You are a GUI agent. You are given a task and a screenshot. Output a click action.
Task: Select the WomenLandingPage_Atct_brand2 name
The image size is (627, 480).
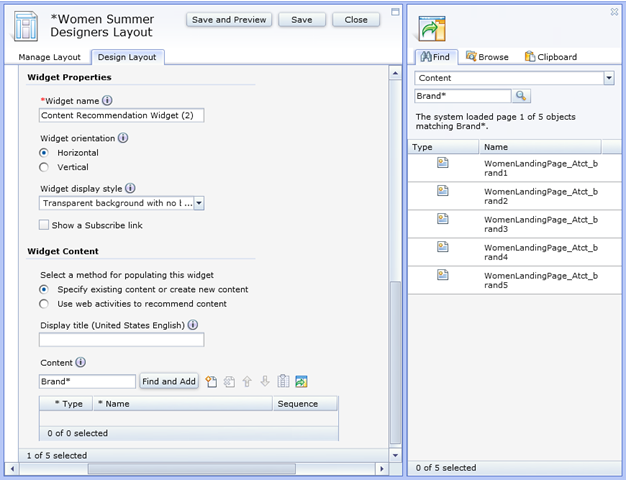[541, 196]
